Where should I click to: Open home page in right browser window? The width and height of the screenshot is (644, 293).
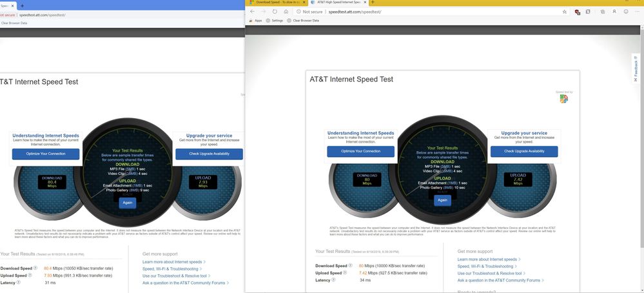click(286, 12)
